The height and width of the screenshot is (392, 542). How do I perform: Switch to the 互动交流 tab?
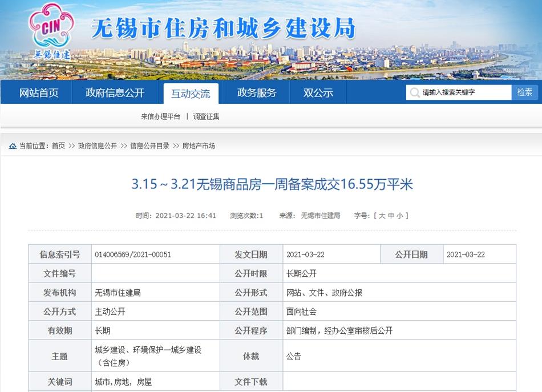click(x=190, y=92)
